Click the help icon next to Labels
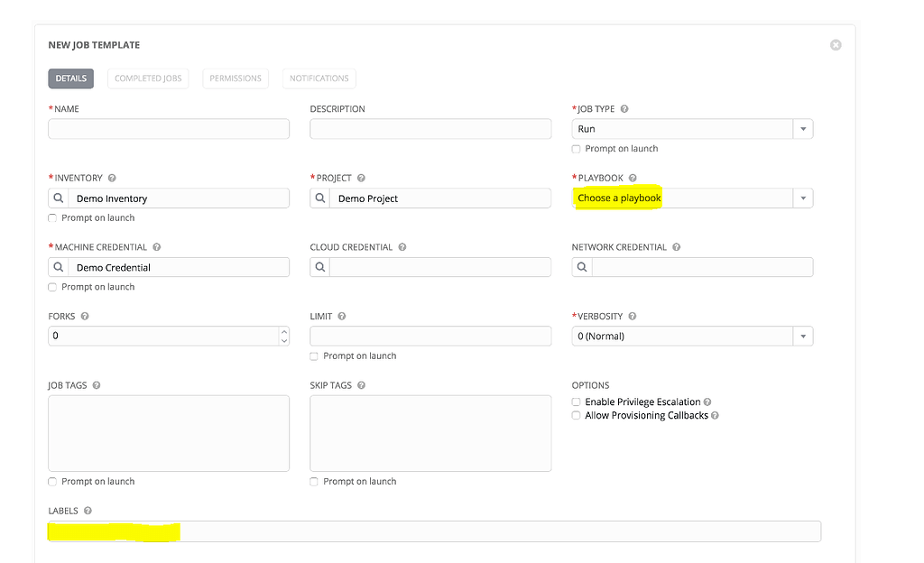The width and height of the screenshot is (924, 563). [x=87, y=510]
